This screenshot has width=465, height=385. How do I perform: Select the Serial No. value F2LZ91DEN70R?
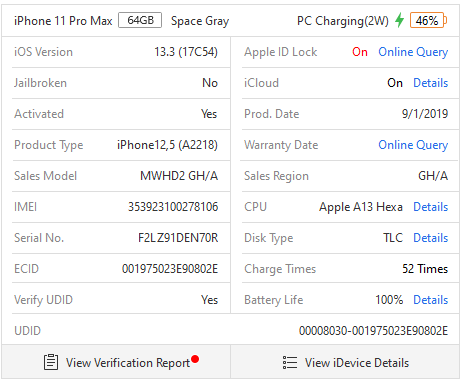click(178, 238)
